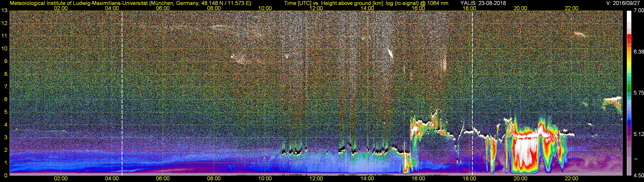Click the 9. height axis label
The height and width of the screenshot is (182, 644).
click(6, 61)
